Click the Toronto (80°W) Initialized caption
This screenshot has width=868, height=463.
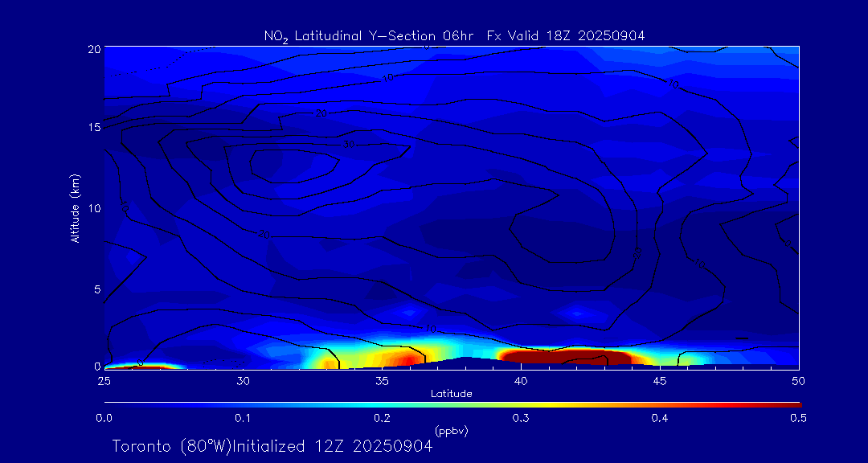pyautogui.click(x=272, y=446)
